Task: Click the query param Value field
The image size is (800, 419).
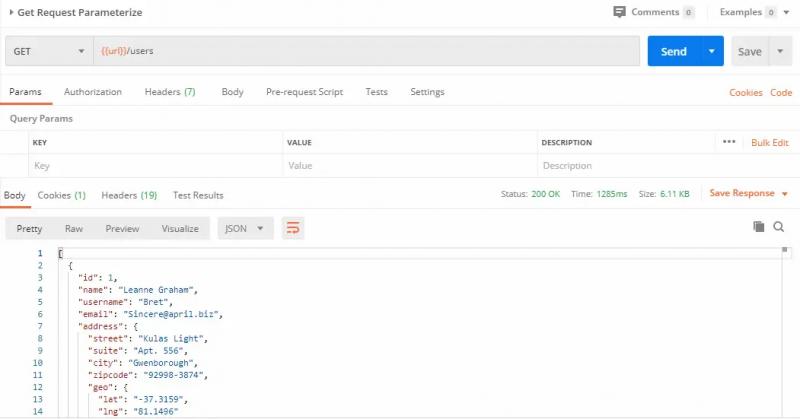Action: [410, 166]
